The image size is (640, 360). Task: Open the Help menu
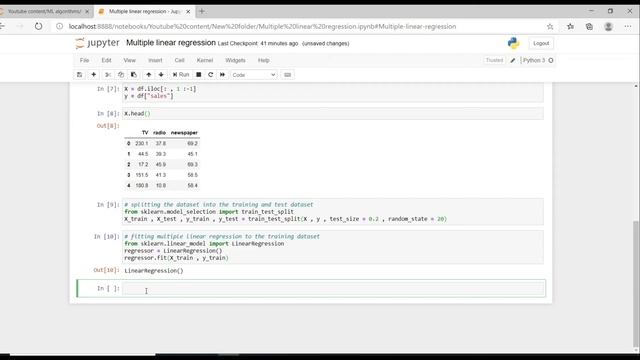(x=264, y=60)
